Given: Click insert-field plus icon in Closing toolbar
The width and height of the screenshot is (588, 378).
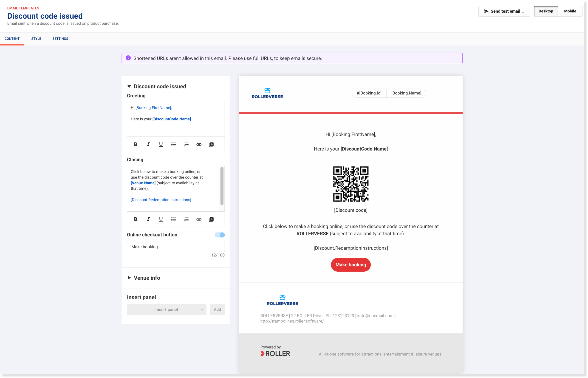Looking at the screenshot, I should (x=211, y=219).
